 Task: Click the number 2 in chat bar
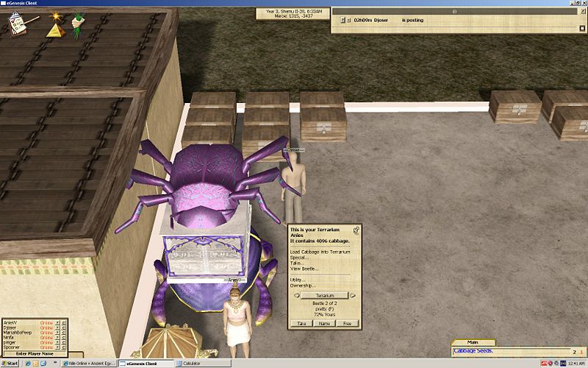[x=575, y=353]
